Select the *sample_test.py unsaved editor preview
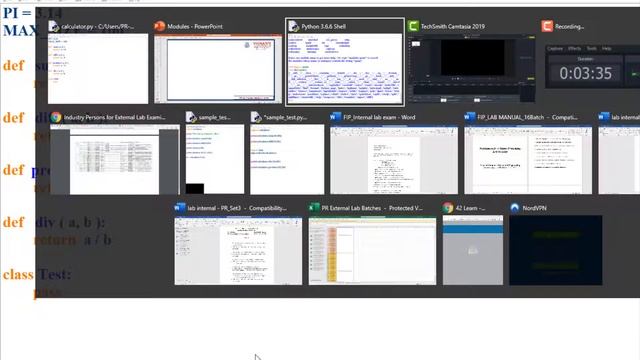Viewport: 640px width, 360px height. click(287, 160)
